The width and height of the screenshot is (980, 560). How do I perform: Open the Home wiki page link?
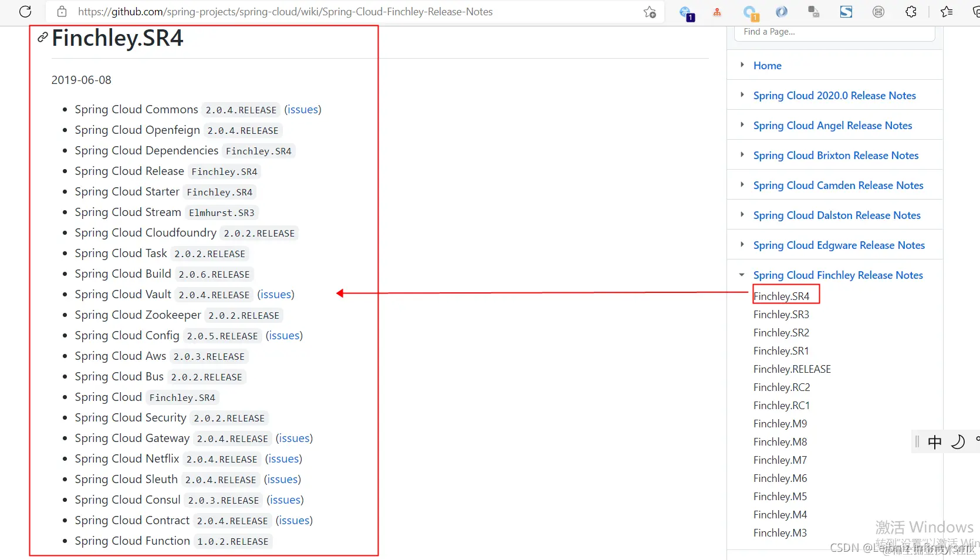768,66
